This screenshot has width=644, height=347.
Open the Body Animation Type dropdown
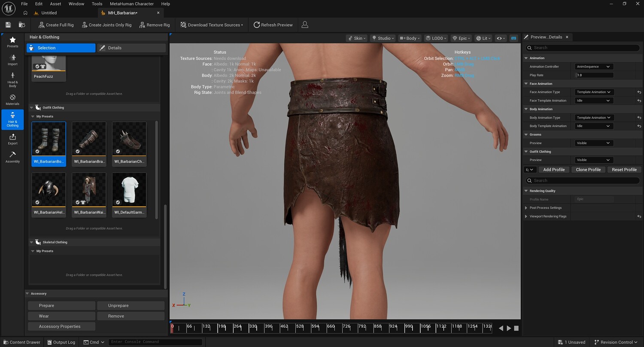click(x=594, y=118)
